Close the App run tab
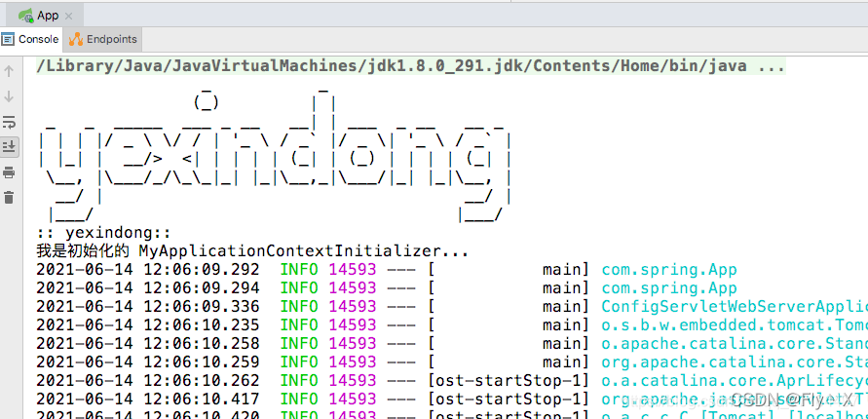The width and height of the screenshot is (868, 419). tap(68, 16)
